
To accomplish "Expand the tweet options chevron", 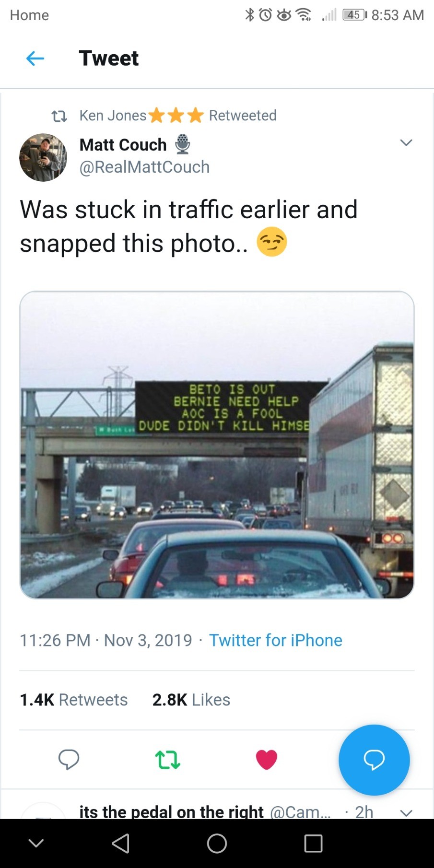I will [406, 143].
